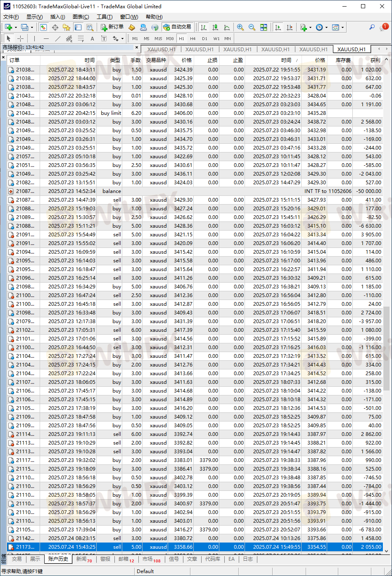Open the Navigator folder-star icon

click(67, 27)
